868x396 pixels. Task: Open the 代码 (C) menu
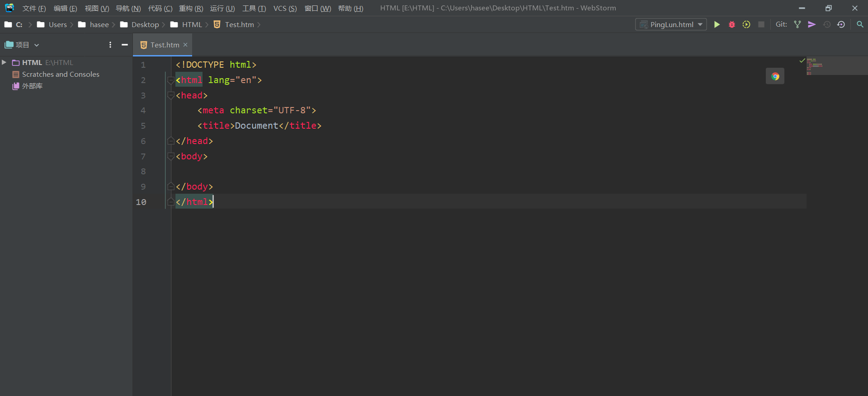coord(160,8)
